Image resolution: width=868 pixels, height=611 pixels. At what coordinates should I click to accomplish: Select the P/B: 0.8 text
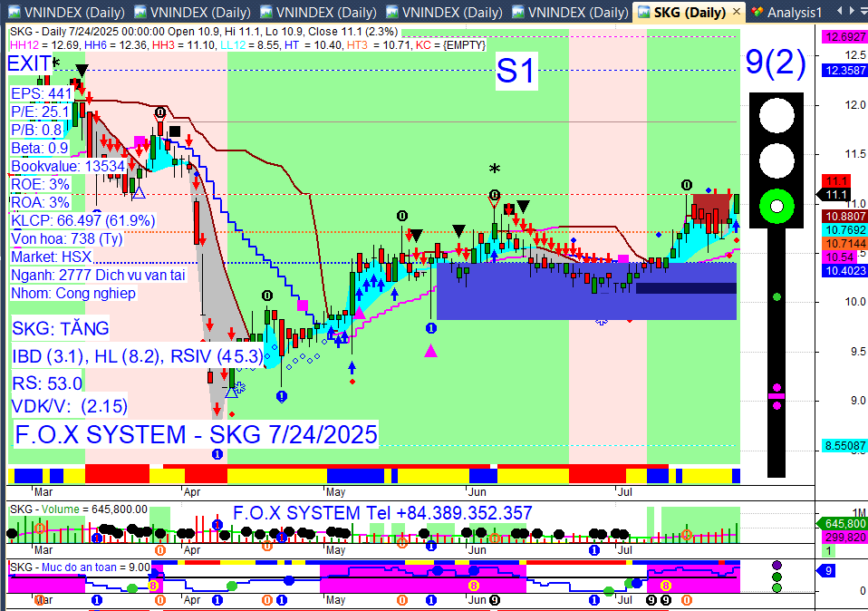point(36,131)
